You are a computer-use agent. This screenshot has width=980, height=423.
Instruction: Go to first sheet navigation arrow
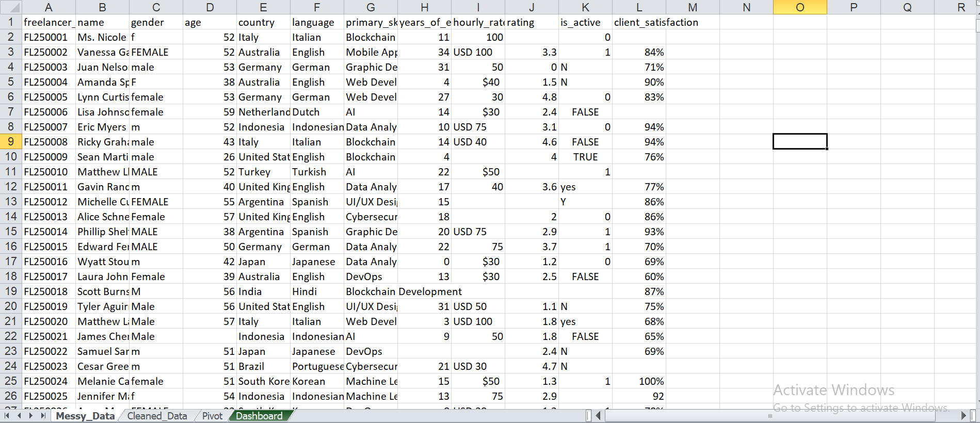pos(7,416)
